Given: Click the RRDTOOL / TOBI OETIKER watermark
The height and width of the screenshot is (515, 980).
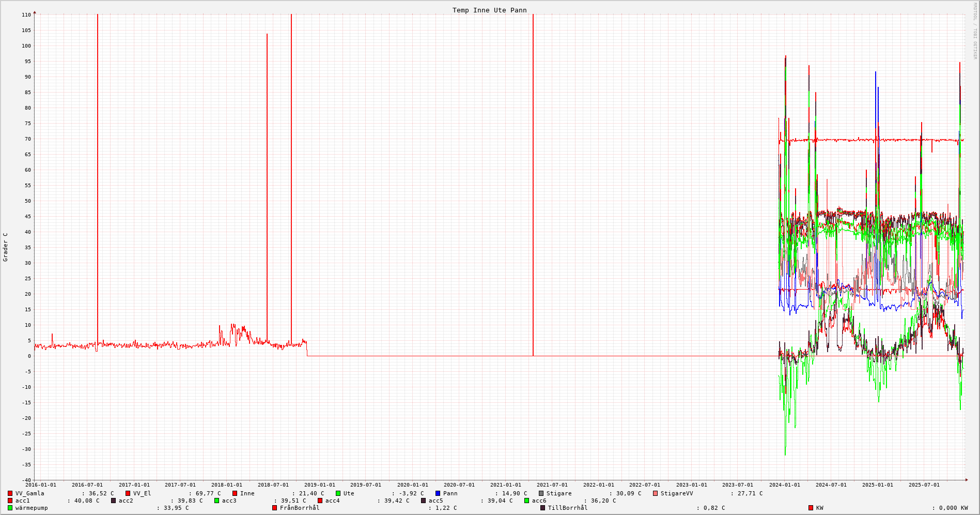Looking at the screenshot, I should coord(975,31).
